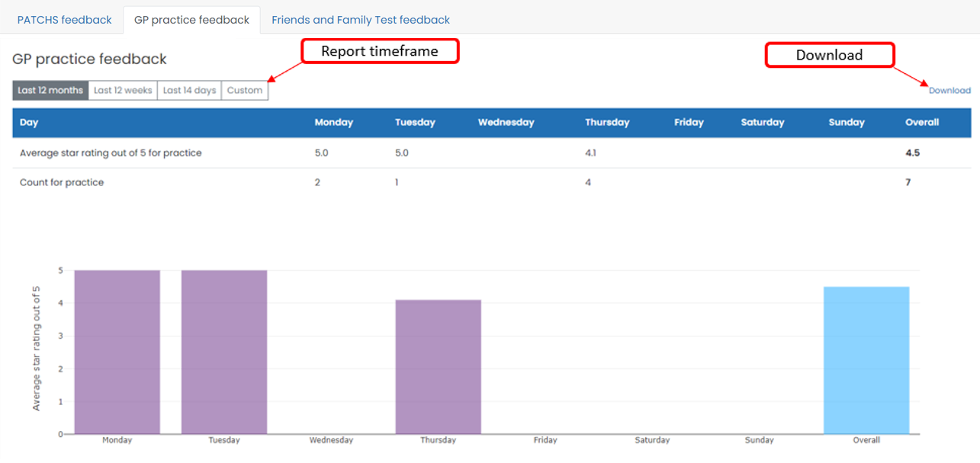
Task: Select the GP practice feedback tab
Action: 191,20
